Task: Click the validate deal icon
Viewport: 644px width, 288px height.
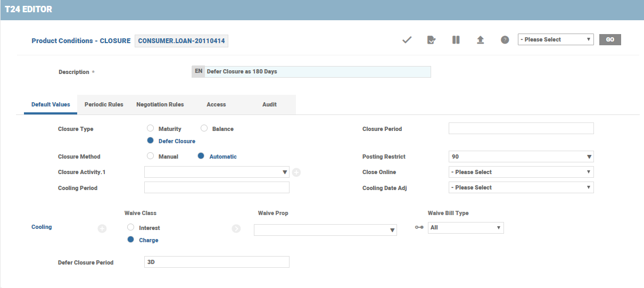Action: pyautogui.click(x=431, y=40)
